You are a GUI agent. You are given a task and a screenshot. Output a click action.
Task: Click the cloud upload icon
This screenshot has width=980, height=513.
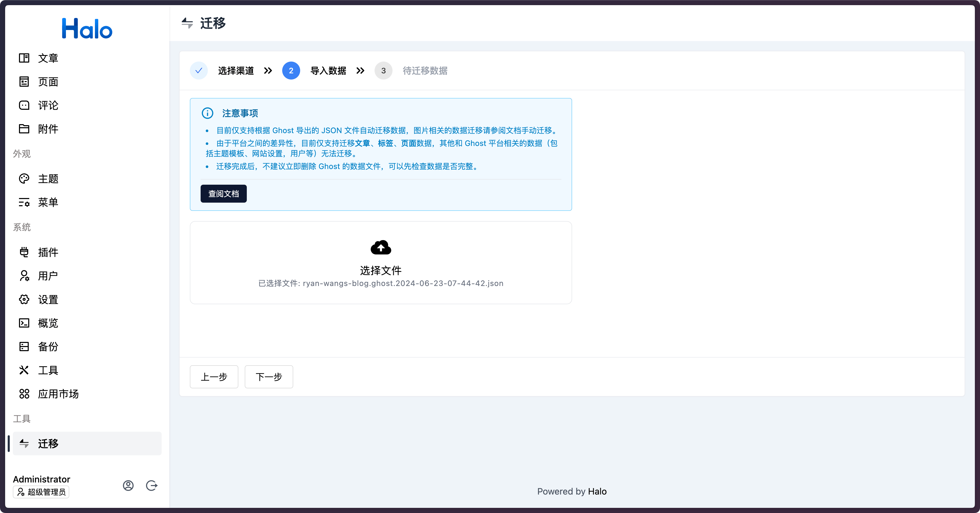click(x=380, y=248)
